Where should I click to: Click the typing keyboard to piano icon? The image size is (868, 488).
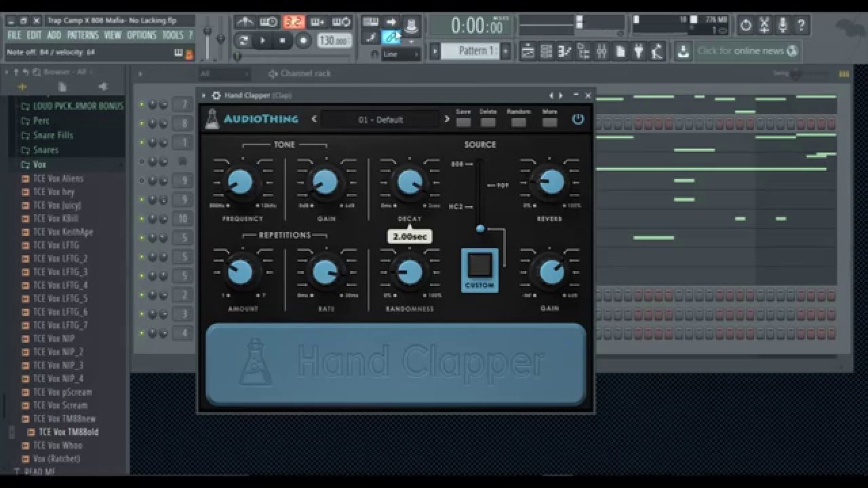point(371,22)
